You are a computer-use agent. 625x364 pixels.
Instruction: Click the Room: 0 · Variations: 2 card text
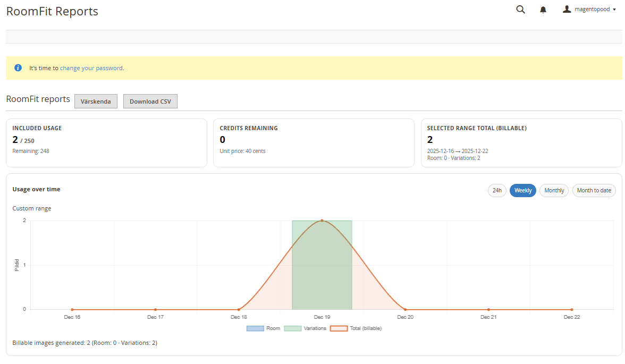454,158
